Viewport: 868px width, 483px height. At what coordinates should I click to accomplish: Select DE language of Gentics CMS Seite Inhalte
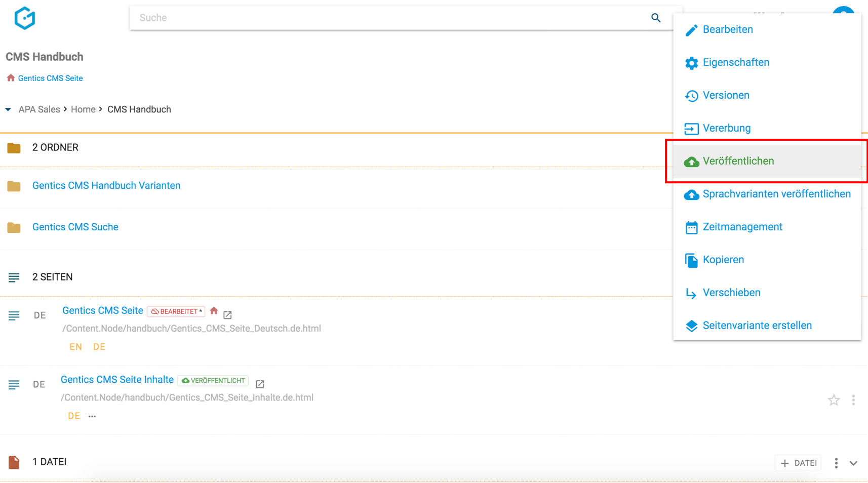pos(74,416)
